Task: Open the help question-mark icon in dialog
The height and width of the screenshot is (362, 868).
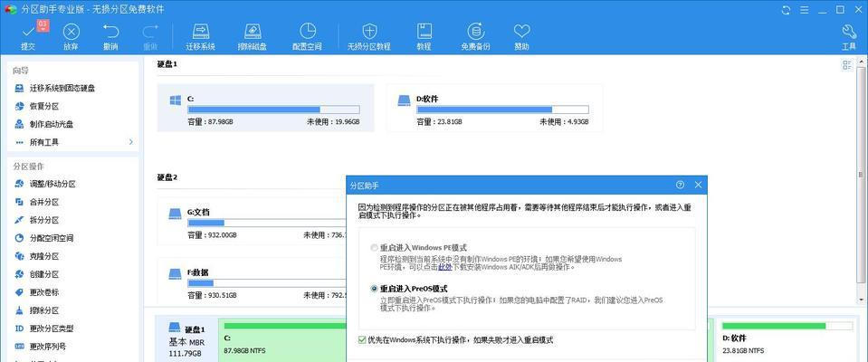Action: point(681,185)
